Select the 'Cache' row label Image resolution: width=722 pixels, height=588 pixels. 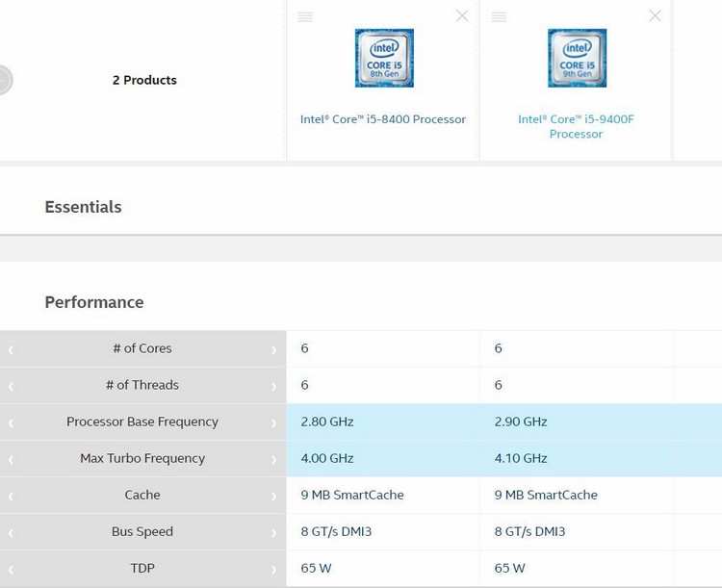(142, 495)
